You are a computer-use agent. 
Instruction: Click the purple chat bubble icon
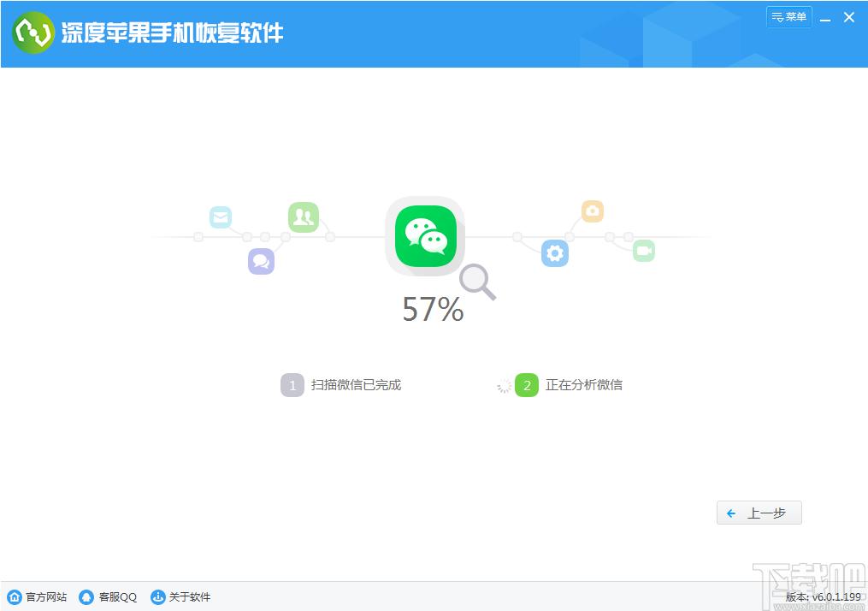tap(262, 262)
